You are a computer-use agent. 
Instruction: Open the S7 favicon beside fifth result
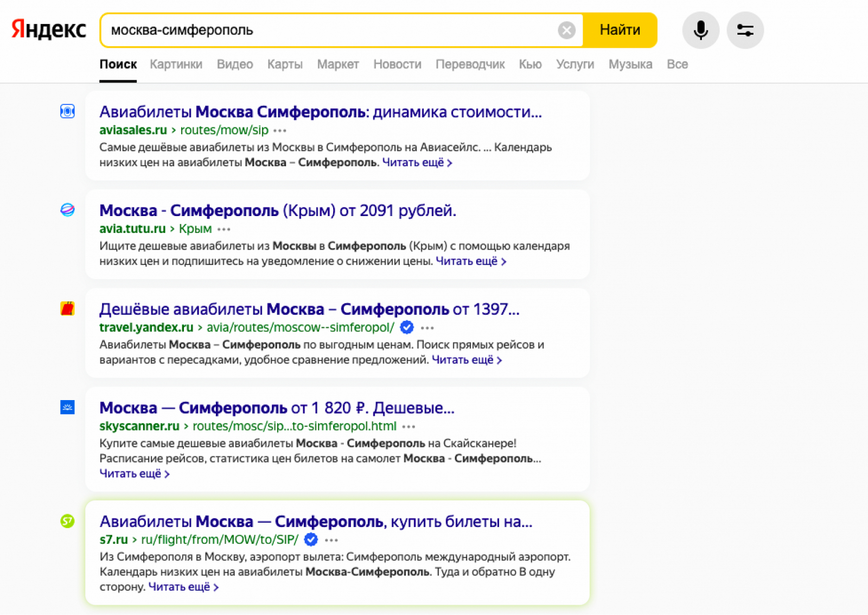click(x=67, y=521)
